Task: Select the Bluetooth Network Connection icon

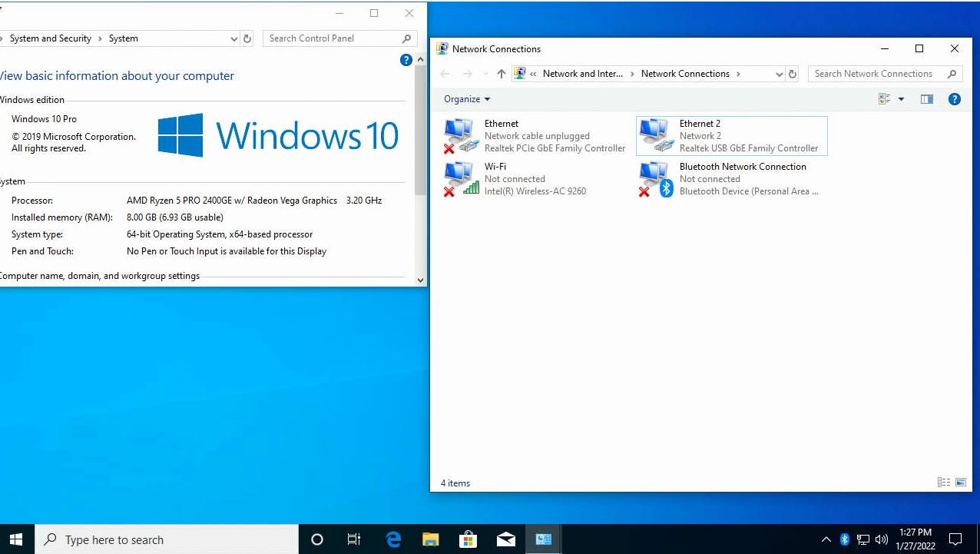Action: point(656,179)
